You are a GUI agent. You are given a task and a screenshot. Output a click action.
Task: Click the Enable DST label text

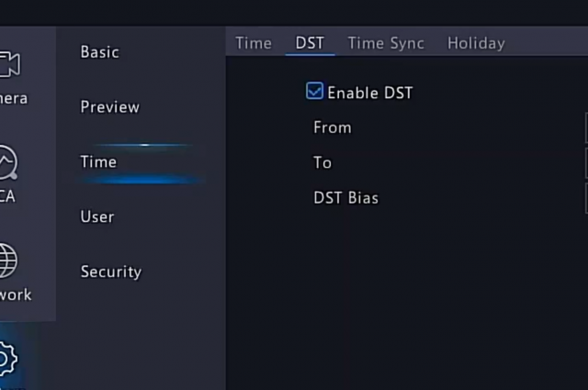click(369, 93)
